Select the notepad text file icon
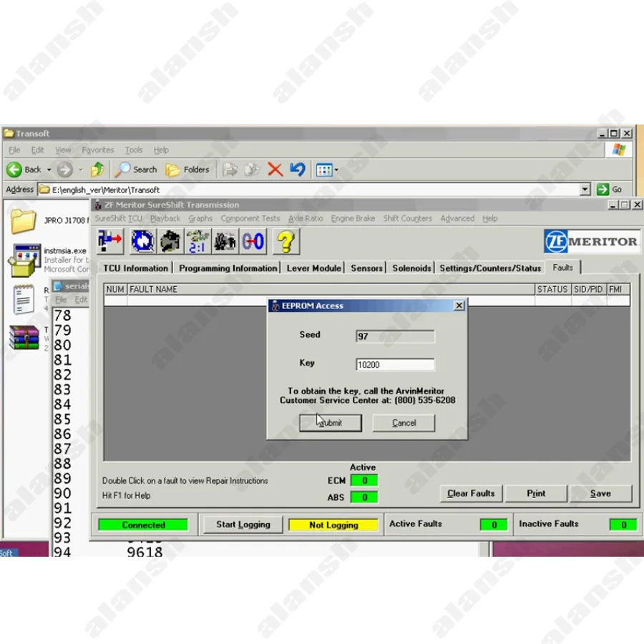This screenshot has height=644, width=644. [24, 299]
